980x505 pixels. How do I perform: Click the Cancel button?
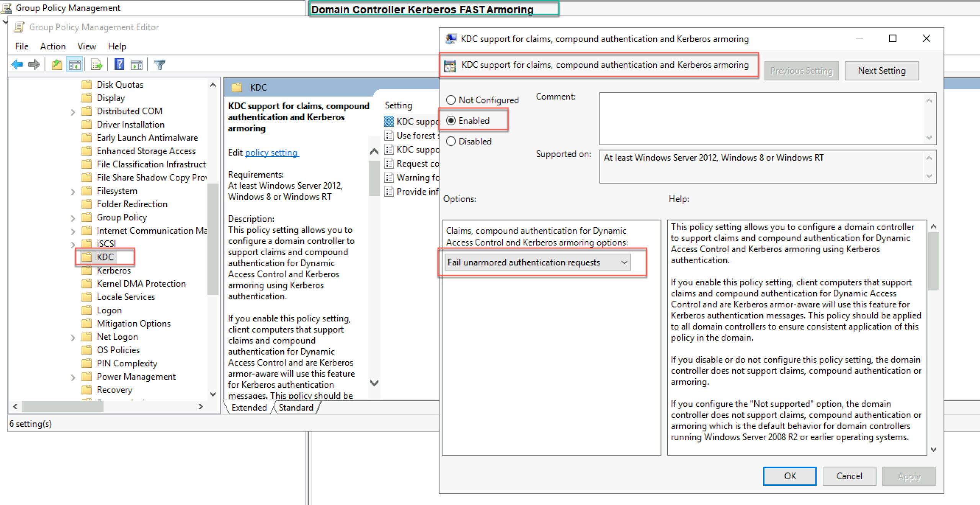click(849, 476)
